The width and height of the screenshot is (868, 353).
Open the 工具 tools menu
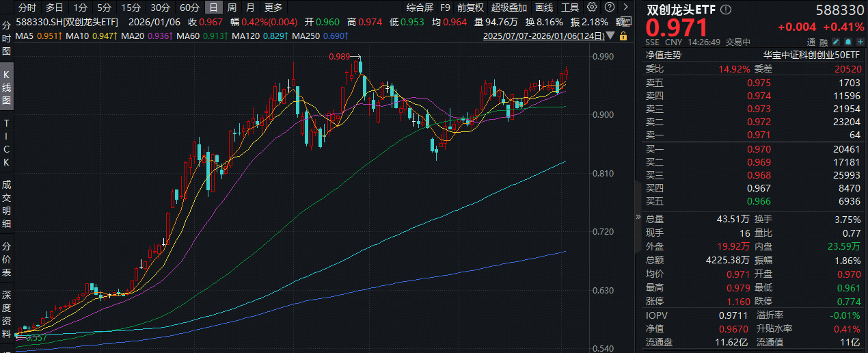(569, 8)
